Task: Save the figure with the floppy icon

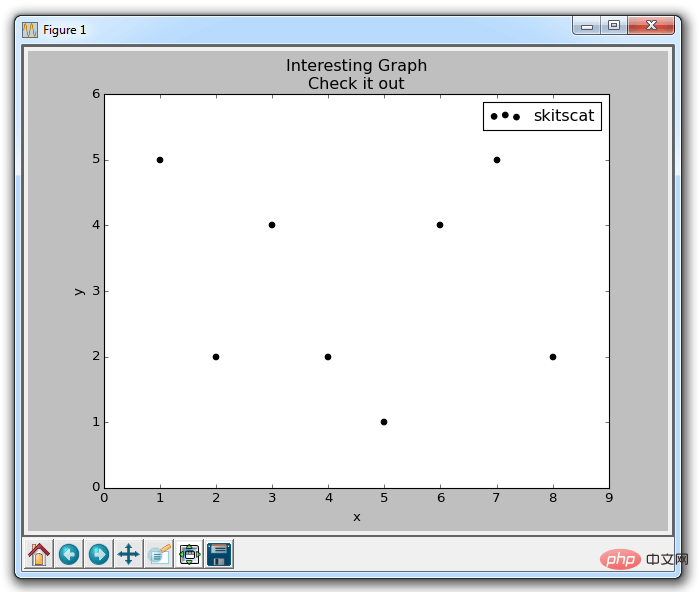Action: [219, 554]
